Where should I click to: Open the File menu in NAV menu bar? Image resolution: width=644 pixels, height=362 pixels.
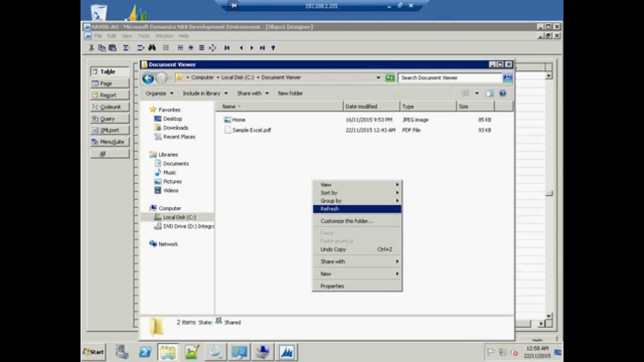[98, 36]
